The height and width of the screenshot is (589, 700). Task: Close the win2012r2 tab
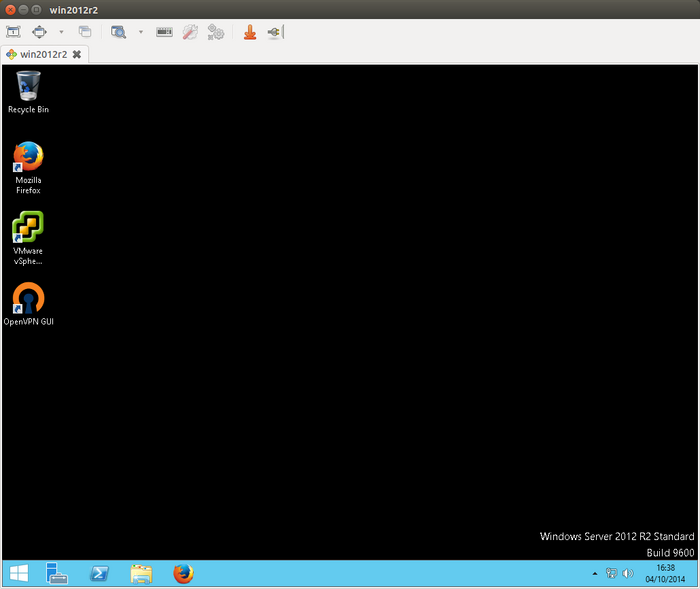point(77,54)
